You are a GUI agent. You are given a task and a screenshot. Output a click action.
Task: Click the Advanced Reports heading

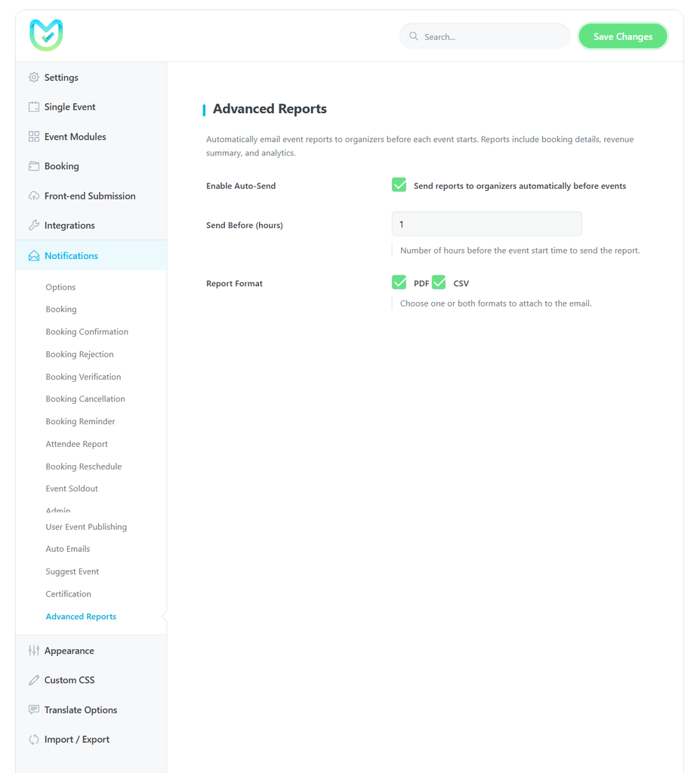coord(270,109)
